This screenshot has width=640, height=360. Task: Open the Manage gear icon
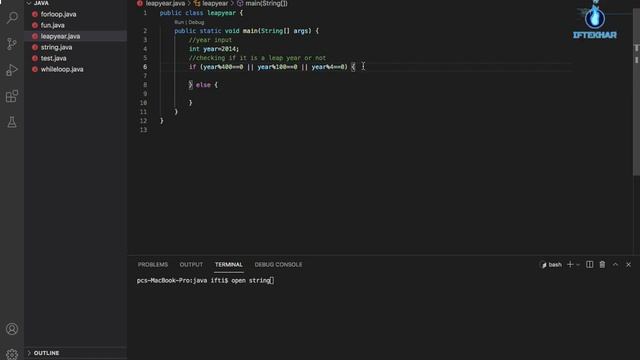[12, 354]
